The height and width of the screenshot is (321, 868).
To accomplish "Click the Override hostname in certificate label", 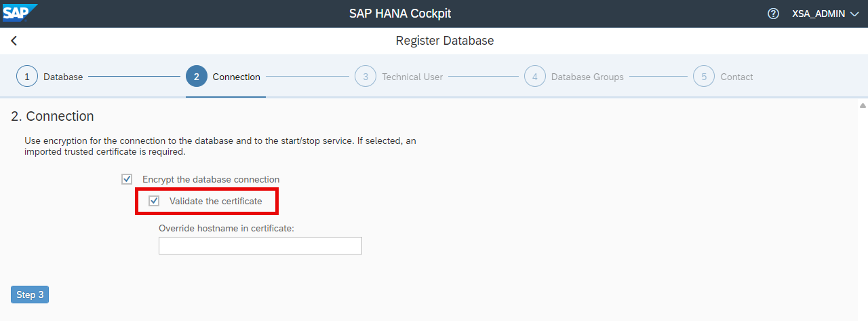I will 226,228.
